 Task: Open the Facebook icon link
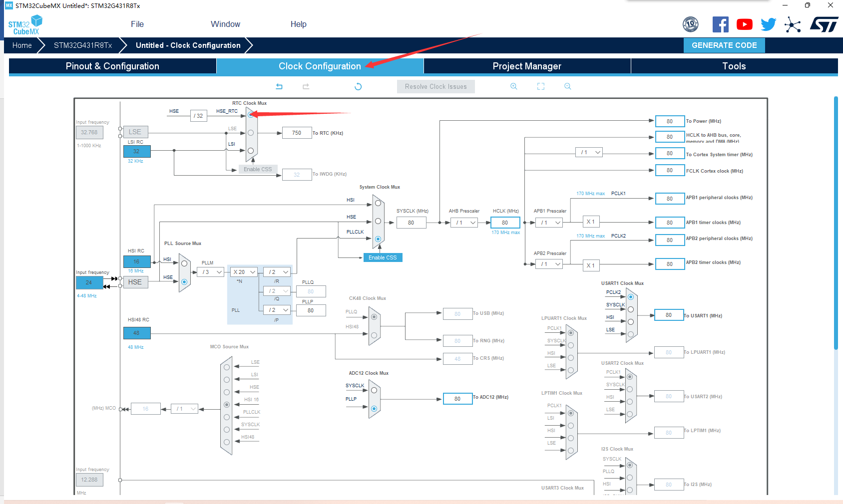720,24
